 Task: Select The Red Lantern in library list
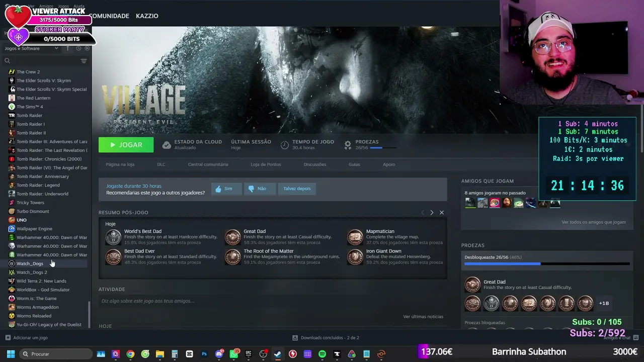(x=33, y=98)
